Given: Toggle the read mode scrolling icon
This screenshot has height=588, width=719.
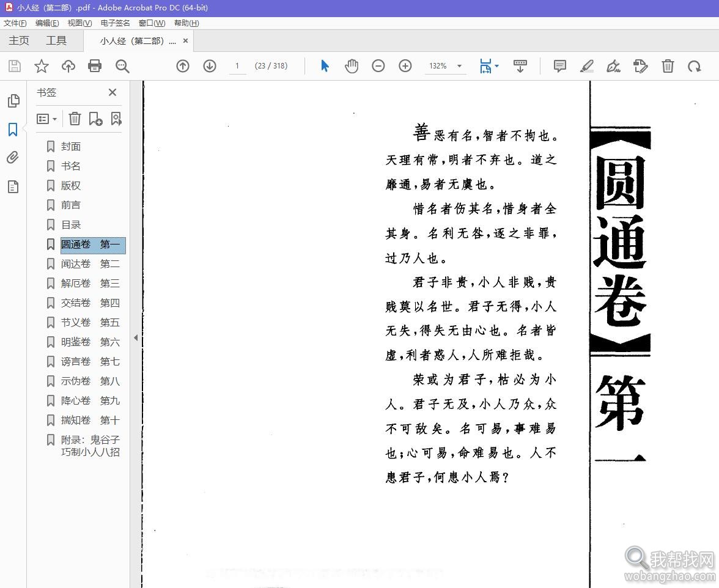Looking at the screenshot, I should pyautogui.click(x=520, y=66).
